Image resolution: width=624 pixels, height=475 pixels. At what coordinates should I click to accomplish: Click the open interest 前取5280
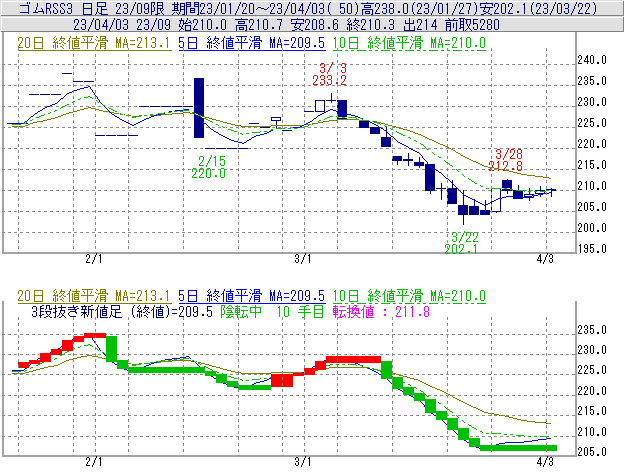pos(472,25)
